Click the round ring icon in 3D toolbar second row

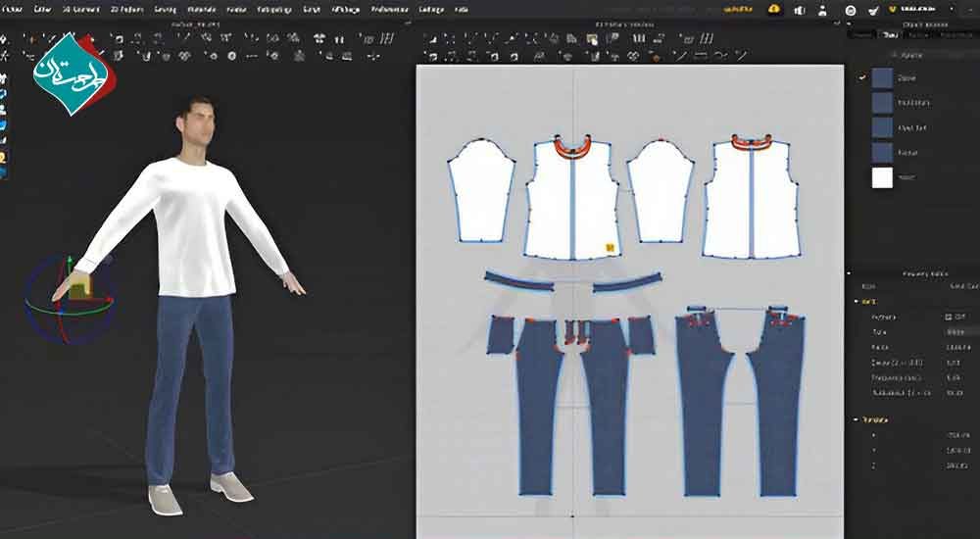[232, 56]
